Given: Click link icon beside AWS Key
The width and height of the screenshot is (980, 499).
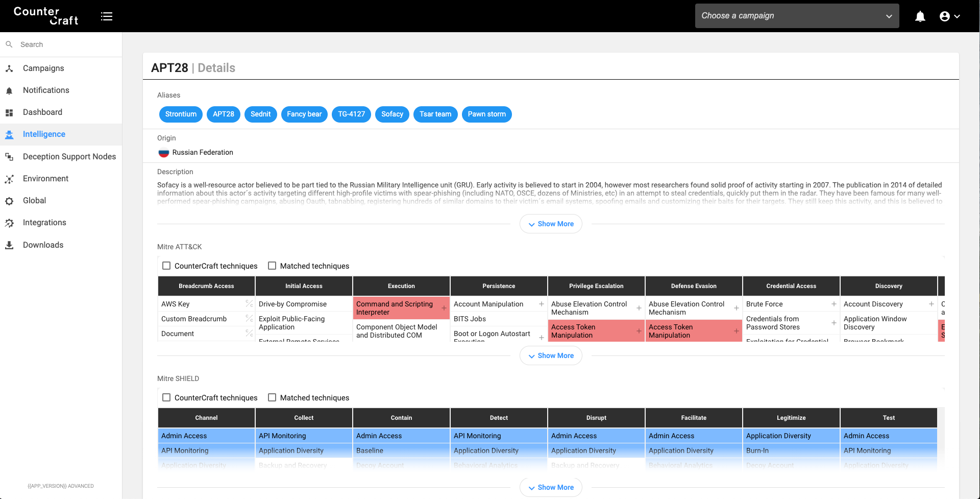Looking at the screenshot, I should (x=249, y=304).
